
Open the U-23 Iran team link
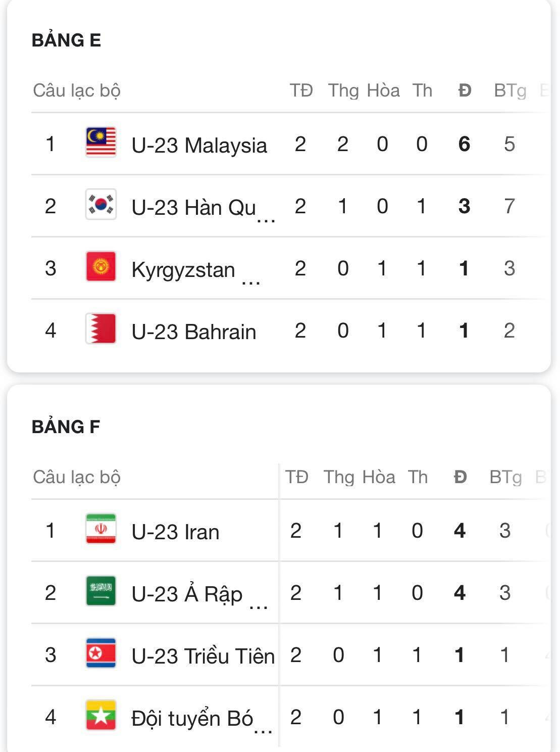175,532
